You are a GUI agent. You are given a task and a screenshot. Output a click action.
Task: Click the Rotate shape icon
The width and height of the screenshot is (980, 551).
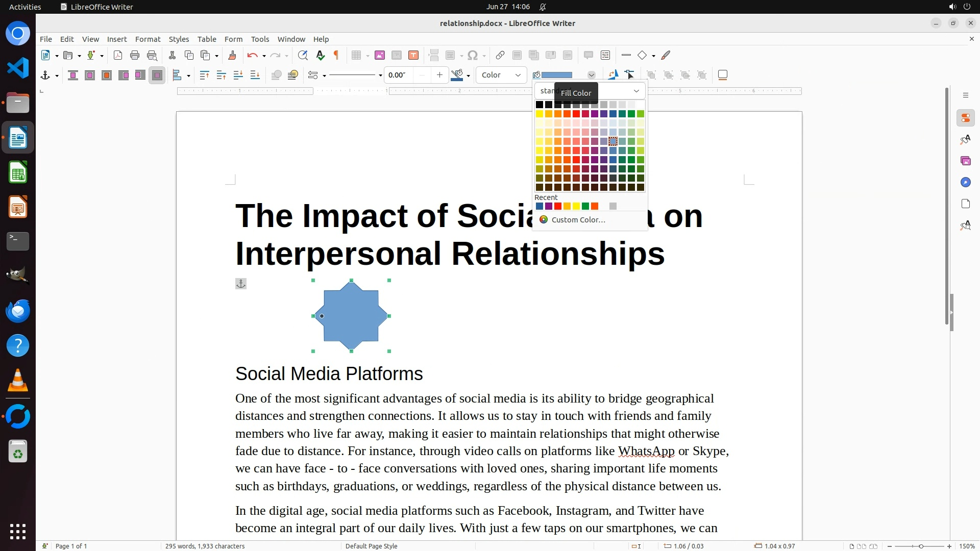612,75
